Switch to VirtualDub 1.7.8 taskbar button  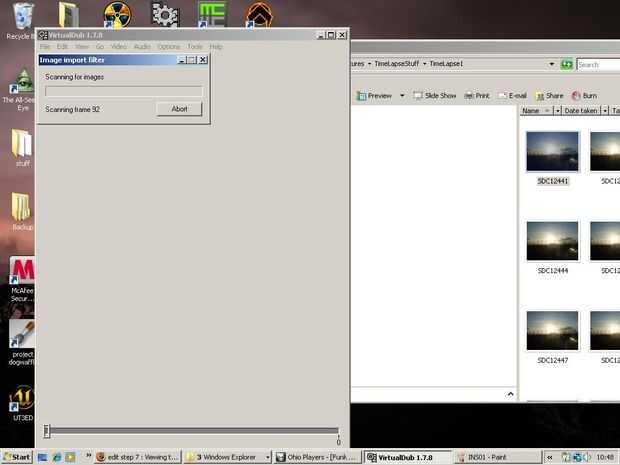coord(408,457)
